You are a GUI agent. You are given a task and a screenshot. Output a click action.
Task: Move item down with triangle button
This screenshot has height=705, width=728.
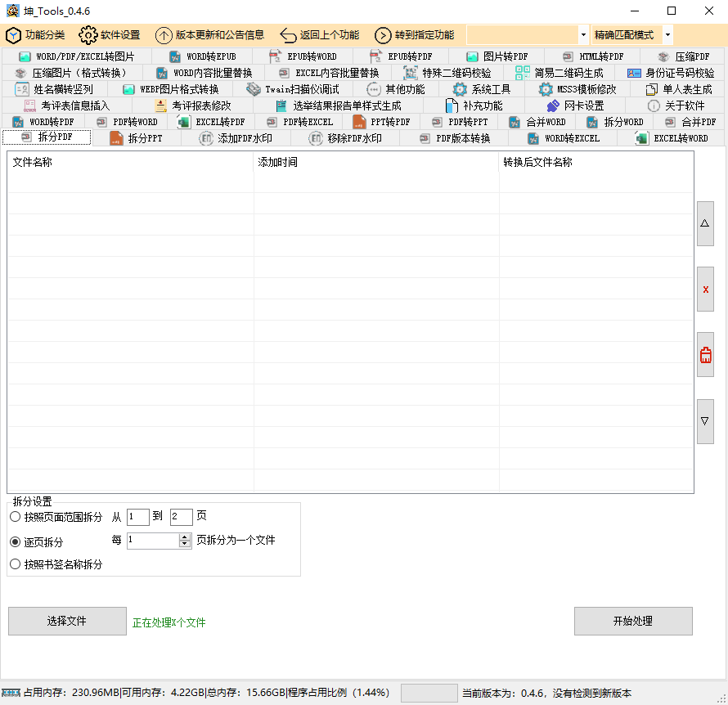[705, 421]
